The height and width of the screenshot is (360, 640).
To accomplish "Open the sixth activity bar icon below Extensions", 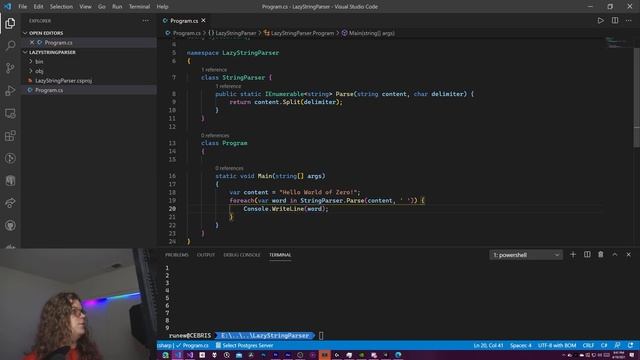I will pyautogui.click(x=10, y=158).
